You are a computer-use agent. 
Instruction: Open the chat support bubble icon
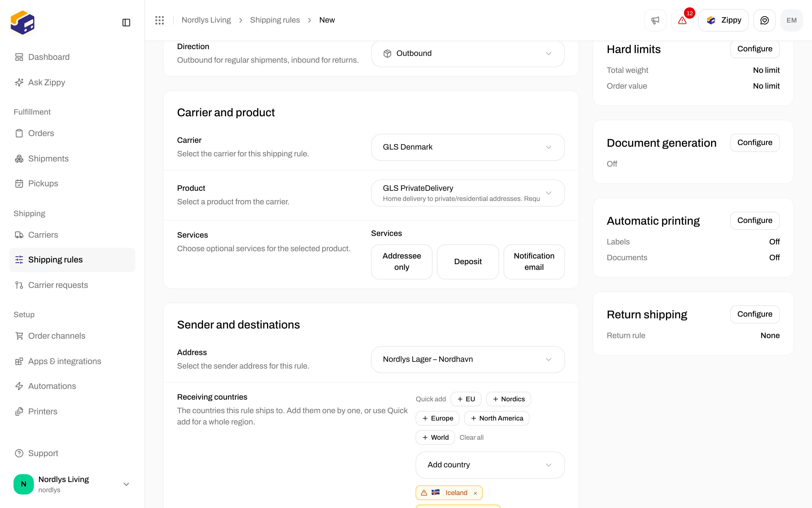click(x=764, y=20)
